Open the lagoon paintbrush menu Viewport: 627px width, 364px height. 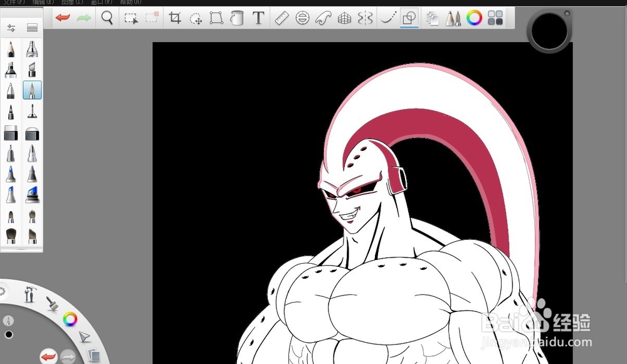point(52,304)
